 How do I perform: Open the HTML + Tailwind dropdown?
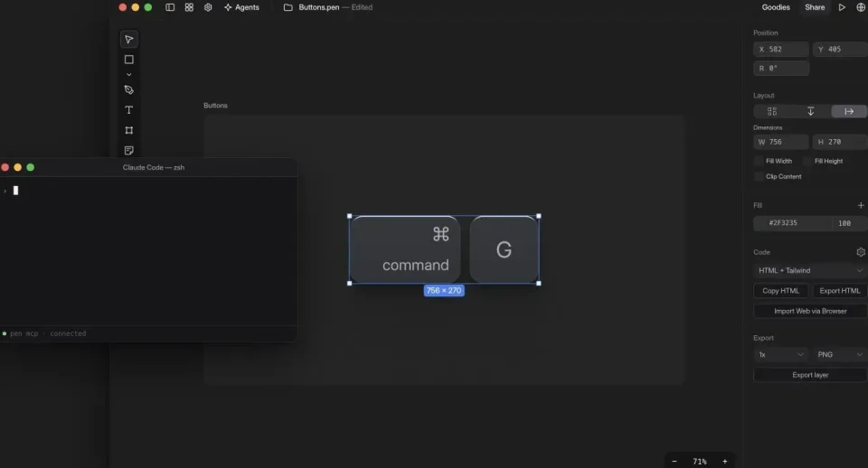tap(810, 270)
